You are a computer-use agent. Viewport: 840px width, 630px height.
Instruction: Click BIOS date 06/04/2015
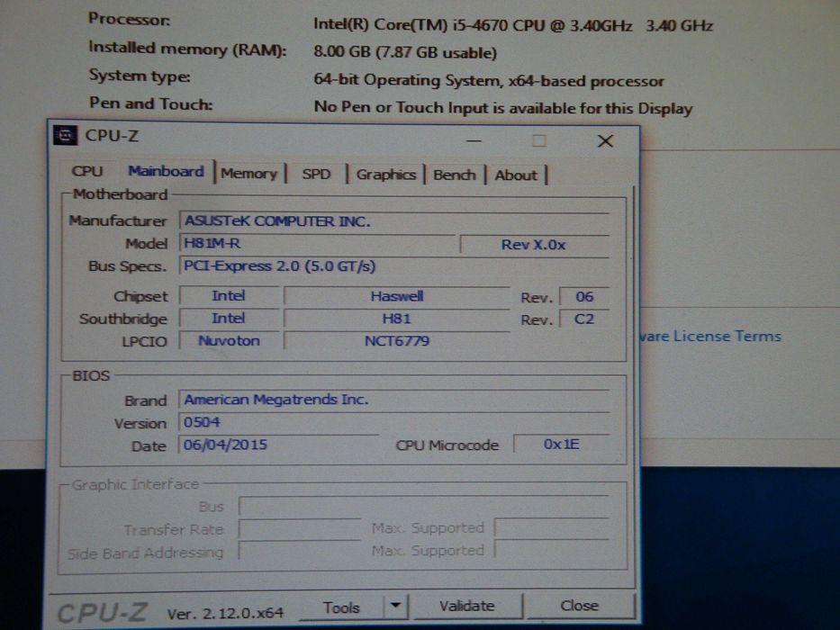coord(278,445)
